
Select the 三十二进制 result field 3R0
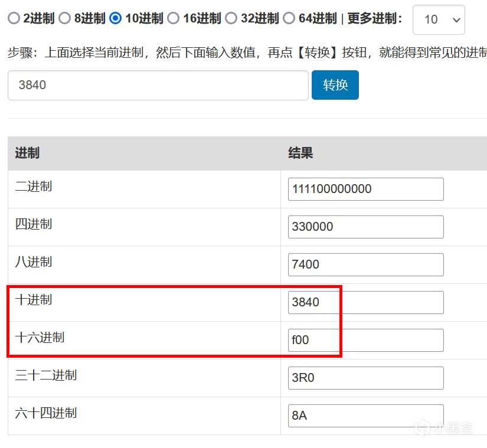coord(365,378)
